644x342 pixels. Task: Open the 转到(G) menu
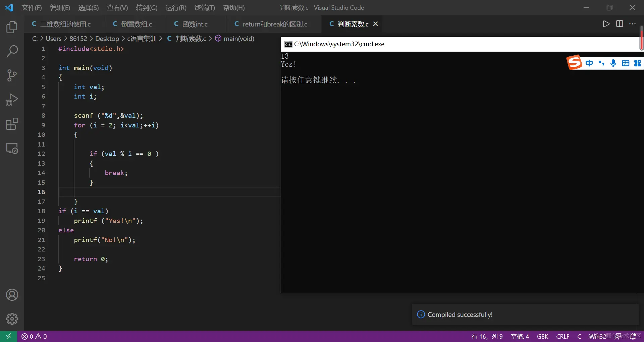(147, 7)
